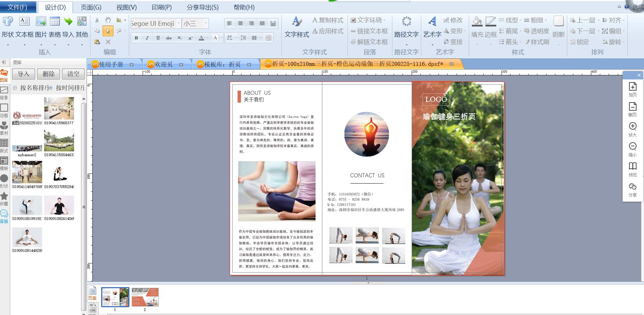
Task: Click the 加页 add page icon
Action: [x=632, y=87]
